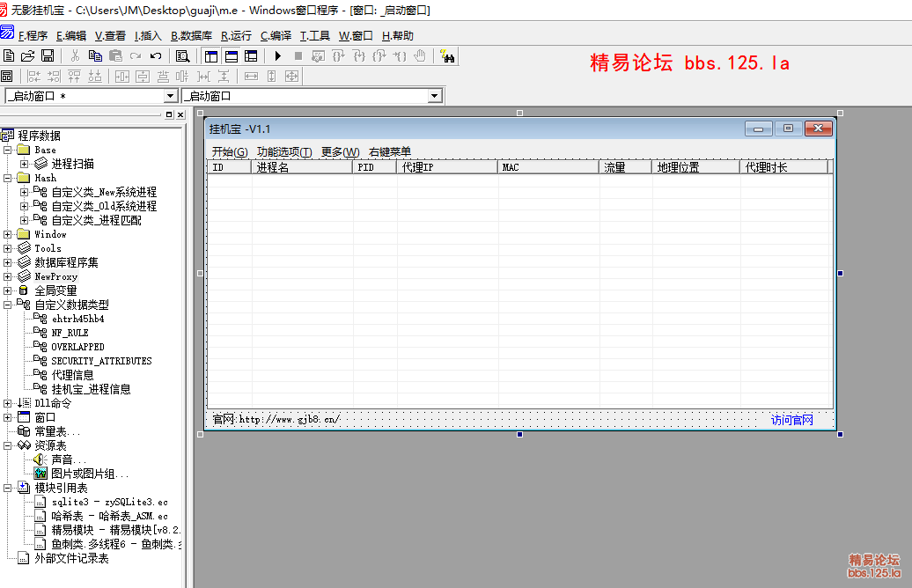The width and height of the screenshot is (912, 588).
Task: Save the program with the floppy icon
Action: click(48, 55)
